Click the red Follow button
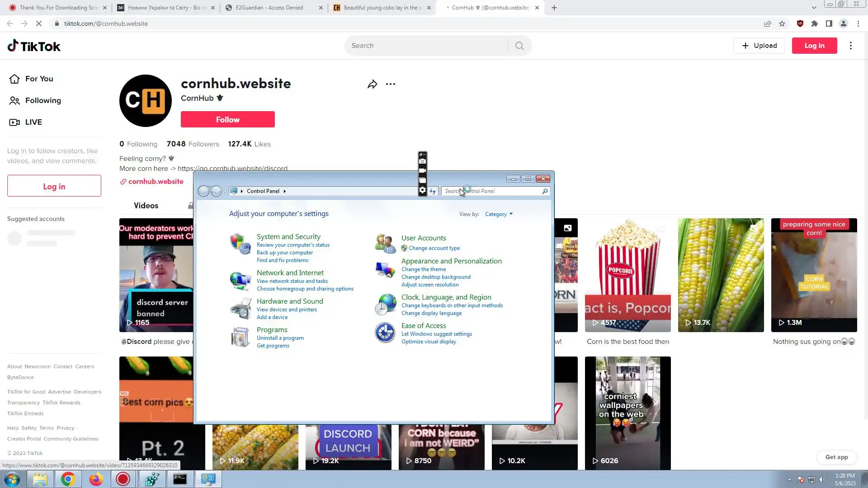The width and height of the screenshot is (868, 488). [227, 120]
